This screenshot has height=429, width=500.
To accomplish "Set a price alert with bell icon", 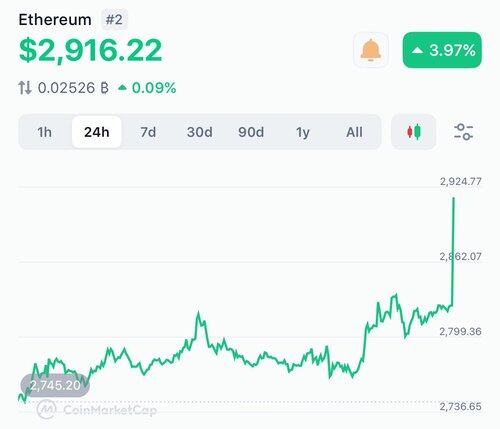I will coord(371,50).
